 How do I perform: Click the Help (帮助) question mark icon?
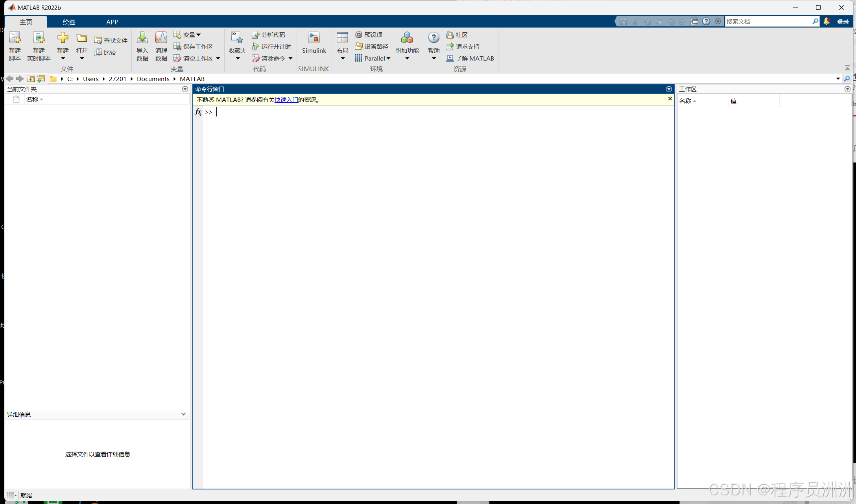(x=434, y=38)
